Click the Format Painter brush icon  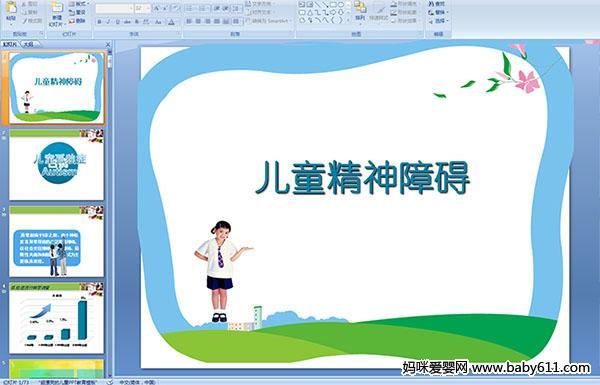pos(24,21)
